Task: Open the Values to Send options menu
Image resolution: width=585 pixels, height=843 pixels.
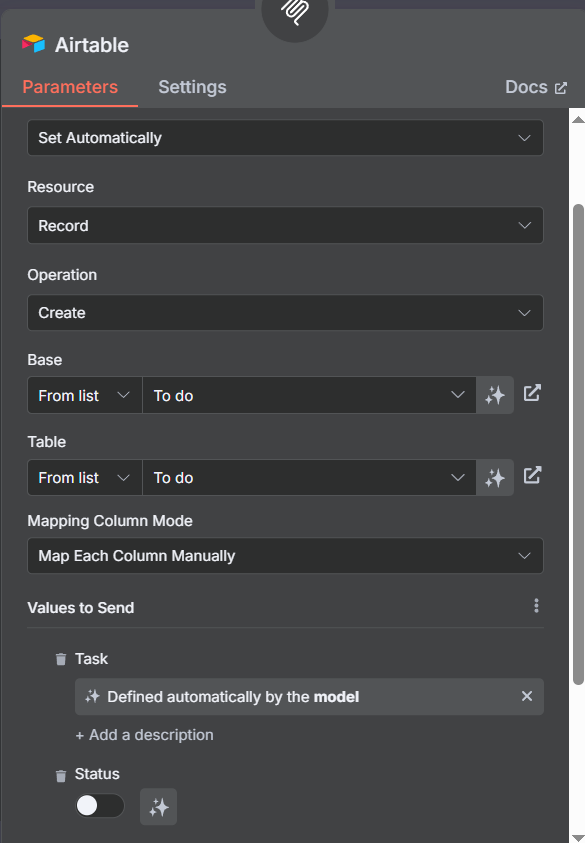Action: tap(536, 606)
